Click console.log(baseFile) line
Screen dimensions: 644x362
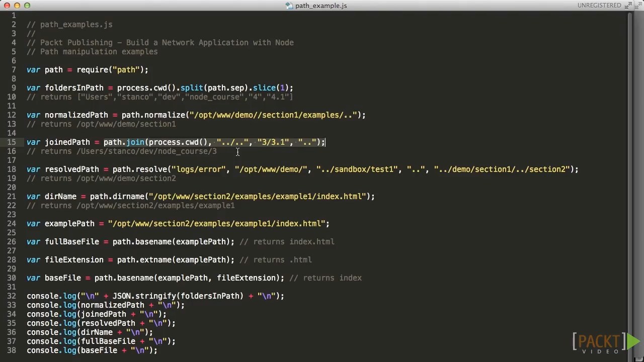pos(92,350)
